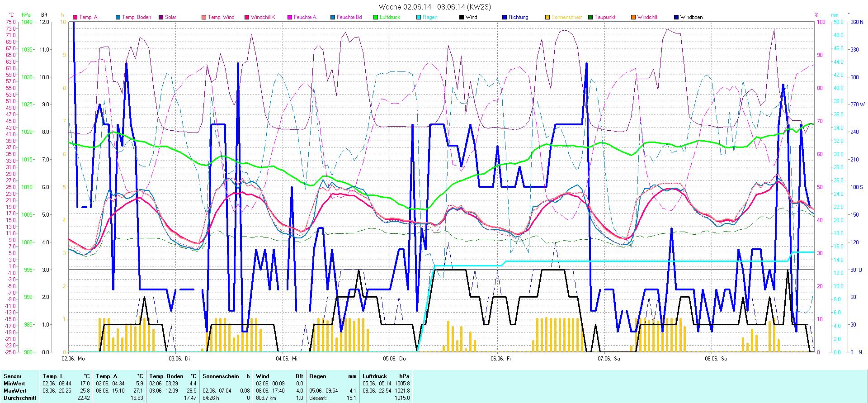Click the 04.06. Mi date axis label
The height and width of the screenshot is (403, 868).
[x=287, y=359]
